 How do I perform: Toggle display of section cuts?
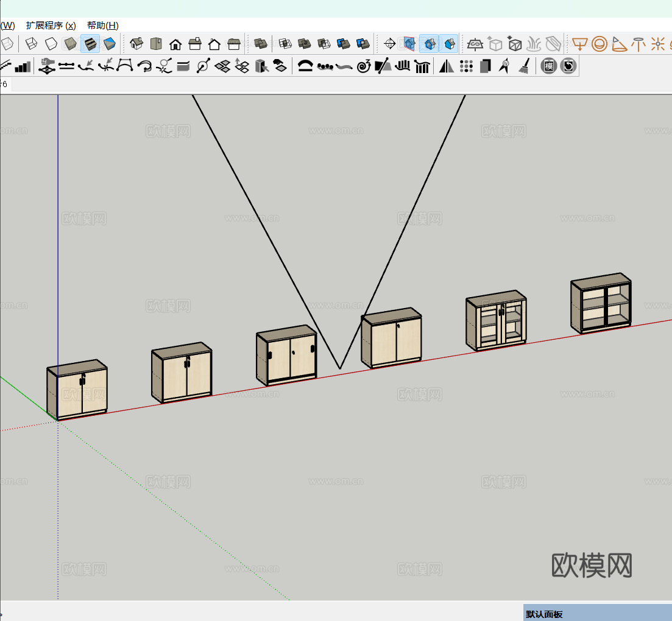pos(430,44)
